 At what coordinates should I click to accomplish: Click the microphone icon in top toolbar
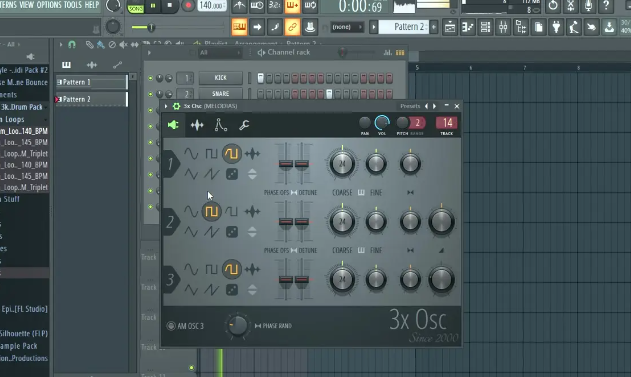(x=588, y=6)
